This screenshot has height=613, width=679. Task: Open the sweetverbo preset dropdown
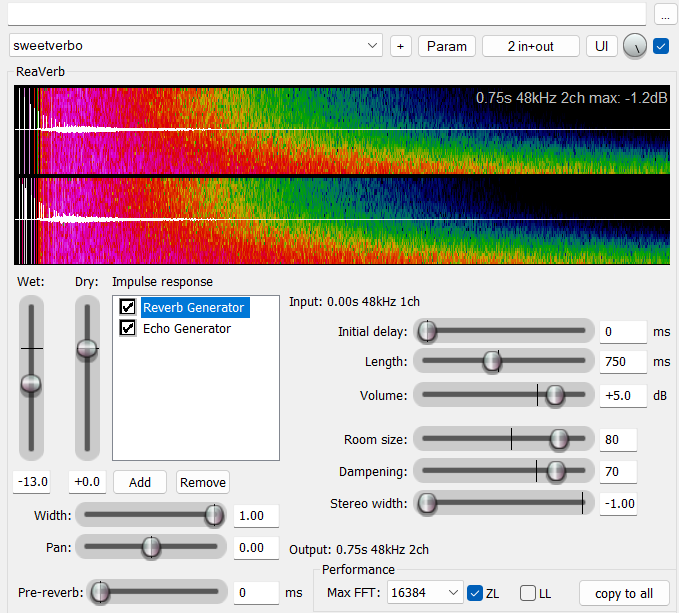pyautogui.click(x=195, y=45)
